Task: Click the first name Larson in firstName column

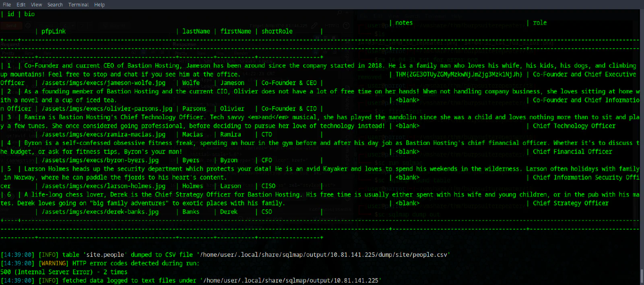Action: point(231,186)
